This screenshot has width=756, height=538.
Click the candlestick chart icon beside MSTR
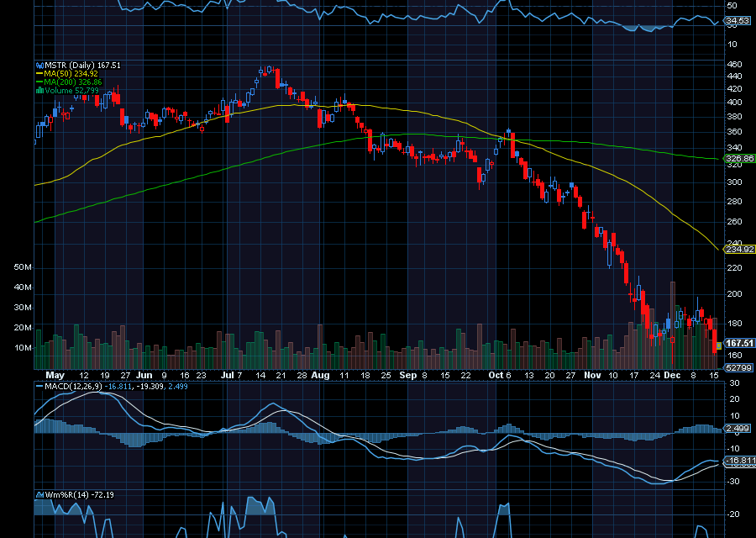click(x=39, y=65)
